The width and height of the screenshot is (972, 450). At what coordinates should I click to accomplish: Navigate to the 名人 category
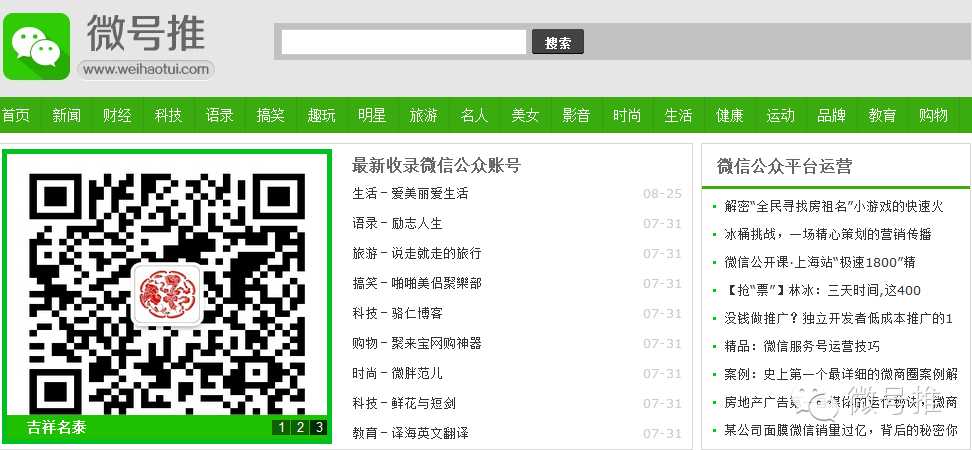(474, 115)
